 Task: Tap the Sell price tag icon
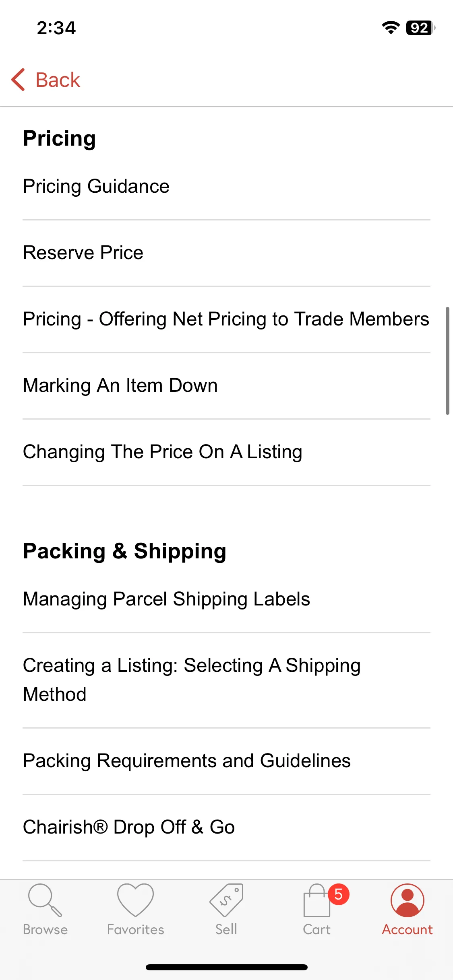coord(226,900)
